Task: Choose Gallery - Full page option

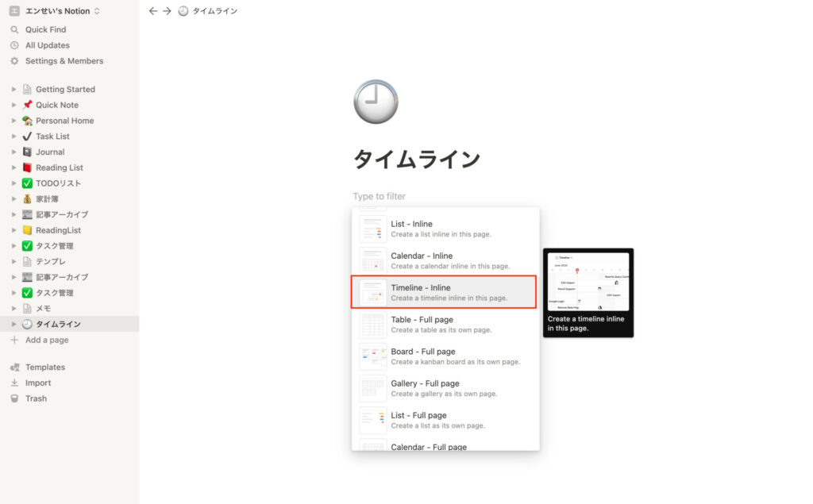Action: click(x=445, y=388)
